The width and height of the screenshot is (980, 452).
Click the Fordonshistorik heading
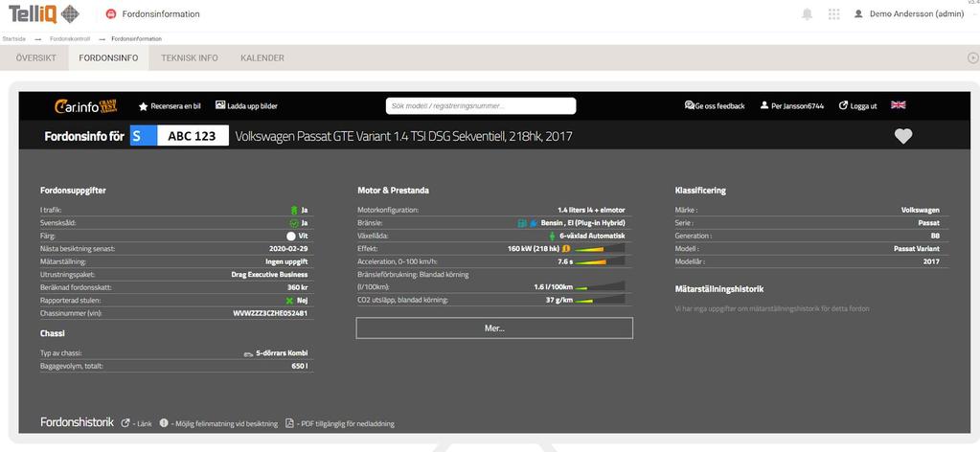(x=77, y=422)
